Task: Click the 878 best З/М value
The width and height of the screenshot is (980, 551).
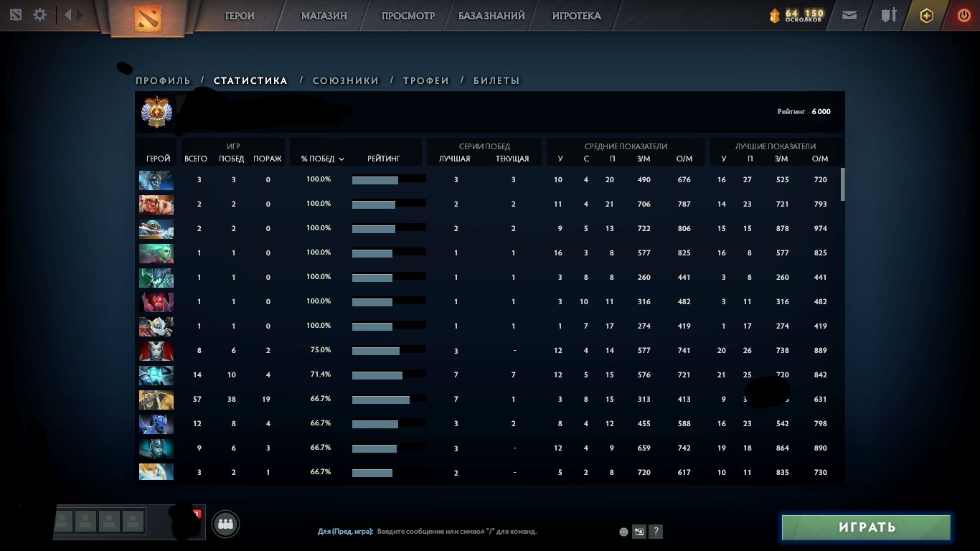Action: tap(782, 228)
